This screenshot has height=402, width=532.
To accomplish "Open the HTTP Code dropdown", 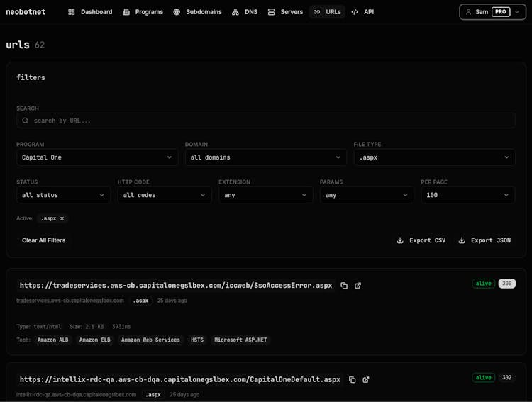I will pyautogui.click(x=165, y=195).
